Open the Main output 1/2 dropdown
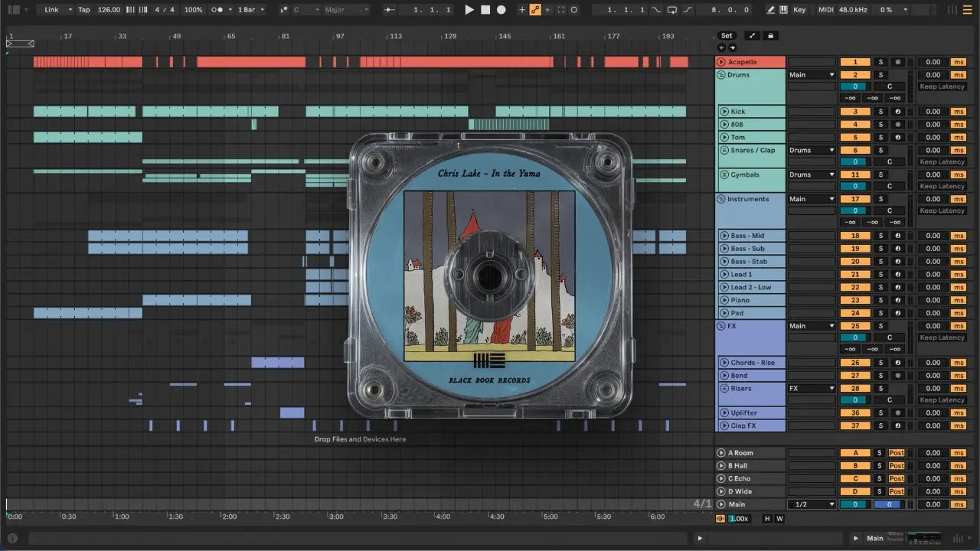Screen dimensions: 980x551 [x=812, y=505]
